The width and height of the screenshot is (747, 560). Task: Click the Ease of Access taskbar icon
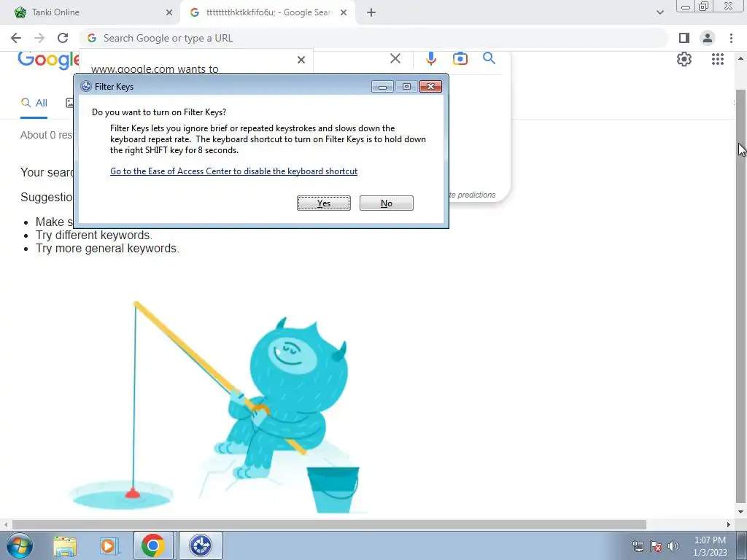tap(201, 545)
